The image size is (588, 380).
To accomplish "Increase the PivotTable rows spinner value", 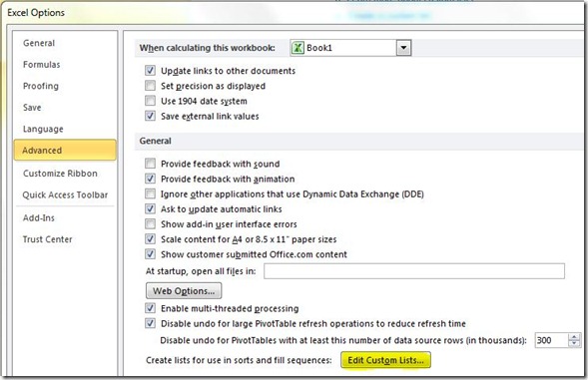I will pyautogui.click(x=574, y=337).
